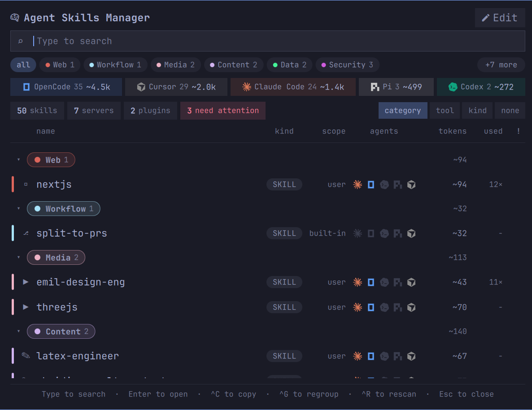
Task: Select the 'all' category filter chip
Action: pos(23,65)
